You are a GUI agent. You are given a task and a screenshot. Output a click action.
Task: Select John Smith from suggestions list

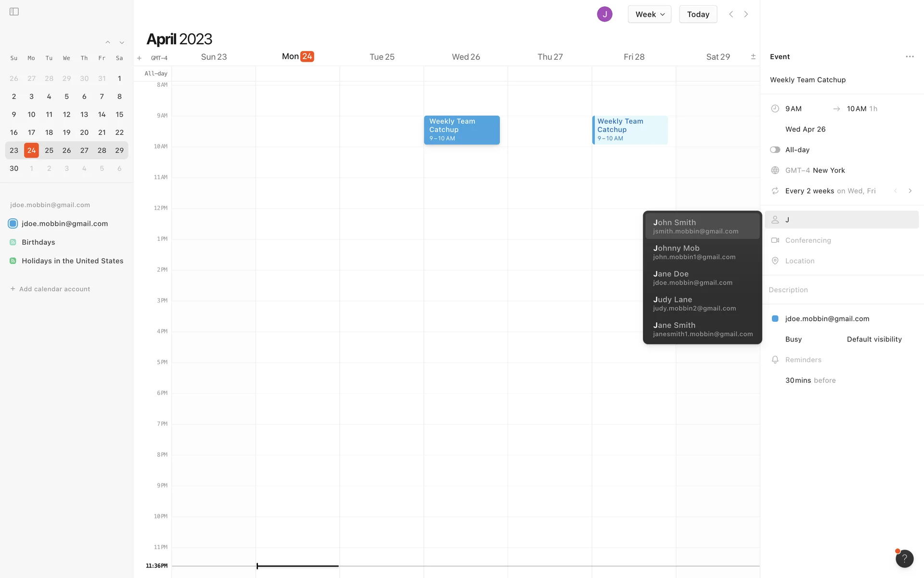702,226
